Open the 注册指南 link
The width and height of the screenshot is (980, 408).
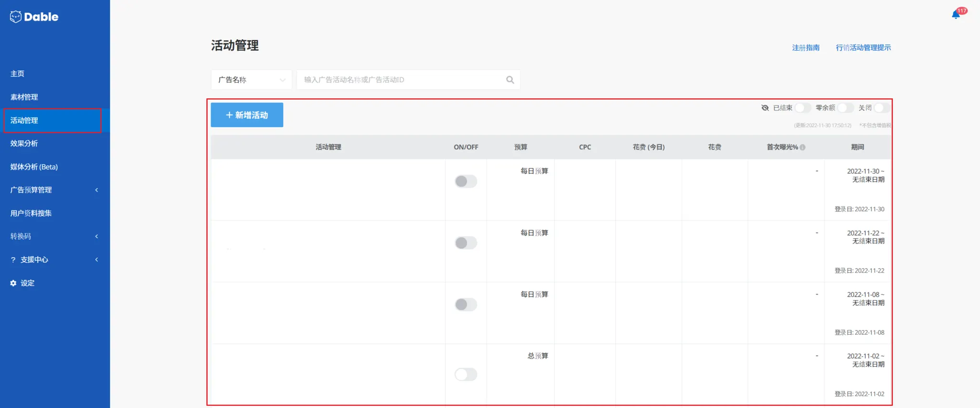[805, 48]
